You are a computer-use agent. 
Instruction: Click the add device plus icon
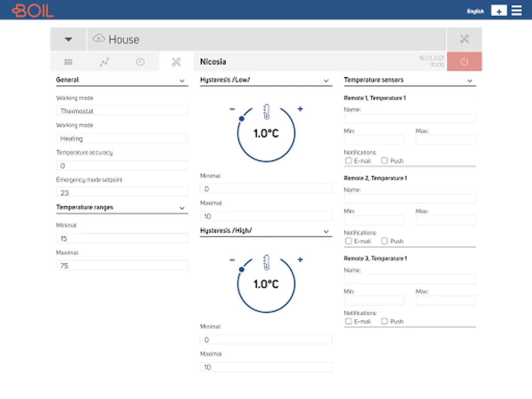point(499,11)
